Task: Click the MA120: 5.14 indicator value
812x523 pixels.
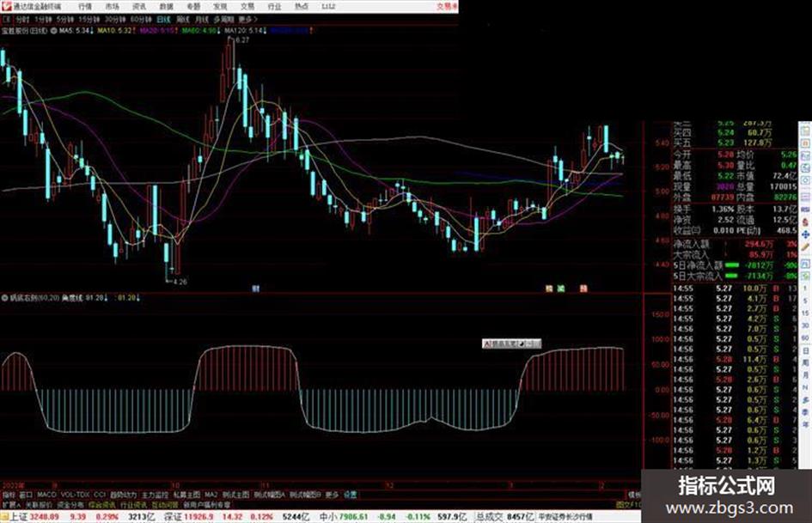Action: pos(246,31)
